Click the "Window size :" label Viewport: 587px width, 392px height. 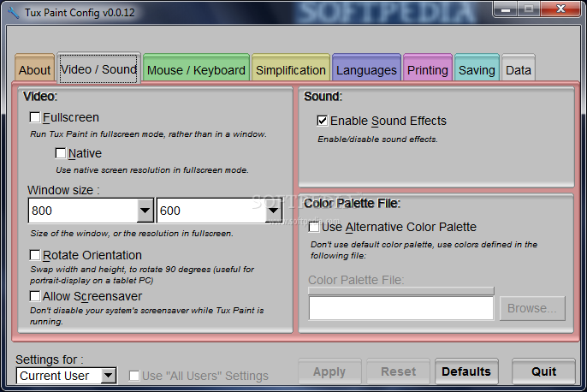[x=63, y=190]
